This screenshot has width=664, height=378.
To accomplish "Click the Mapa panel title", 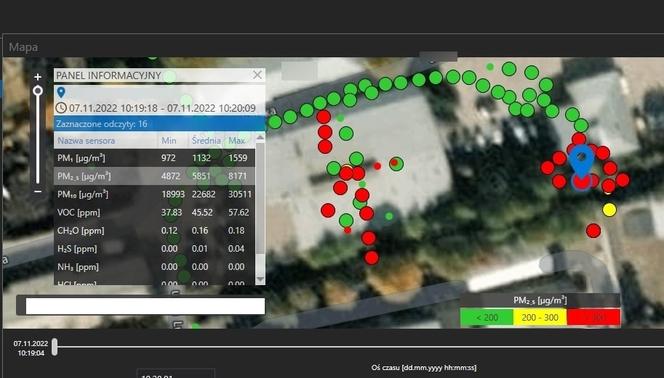I will coord(23,47).
